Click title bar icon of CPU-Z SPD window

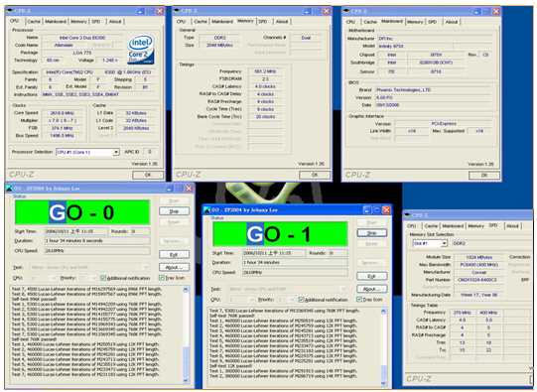[x=408, y=215]
